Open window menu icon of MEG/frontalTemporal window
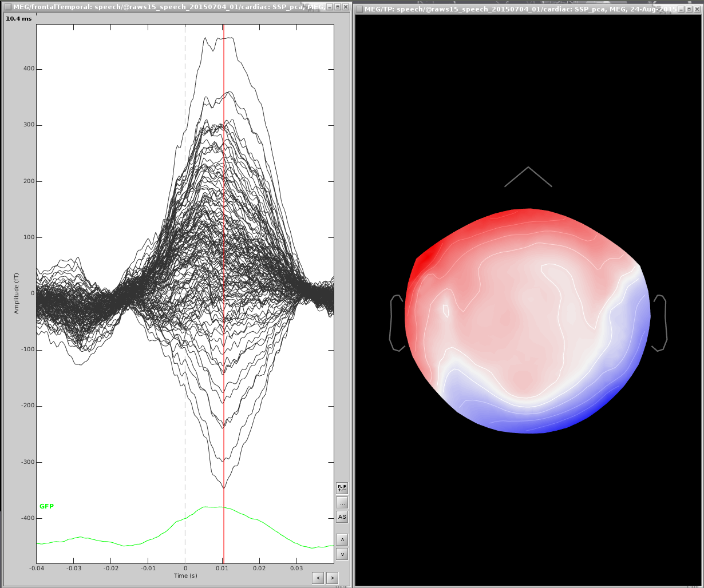The image size is (704, 588). [7, 7]
